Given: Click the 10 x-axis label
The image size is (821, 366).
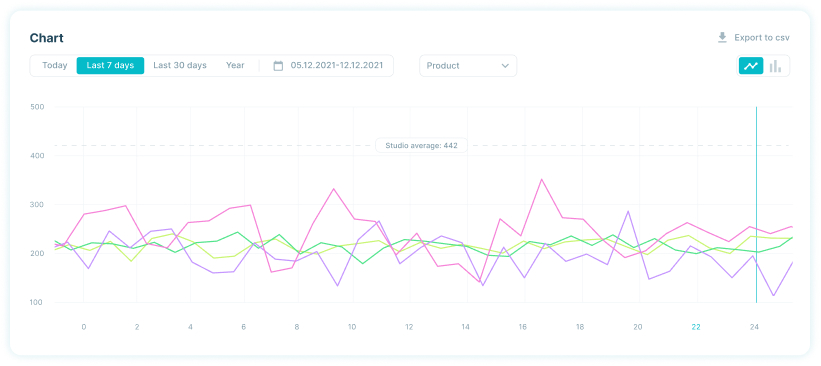Looking at the screenshot, I should tap(352, 327).
